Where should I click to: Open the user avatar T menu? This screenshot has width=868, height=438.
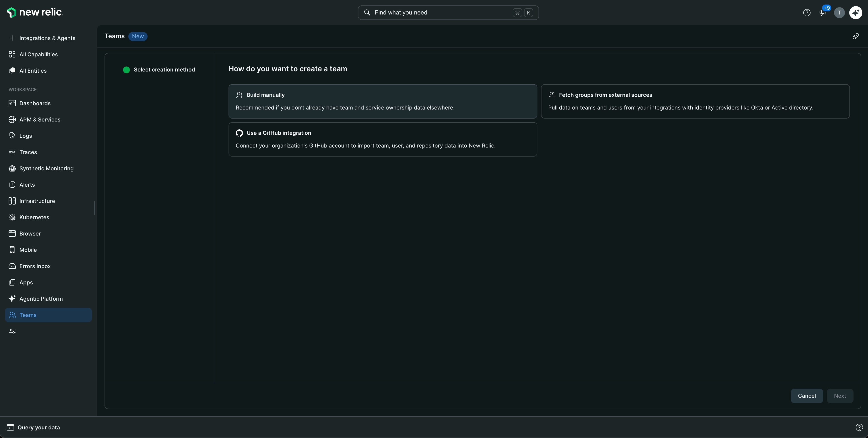coord(839,13)
